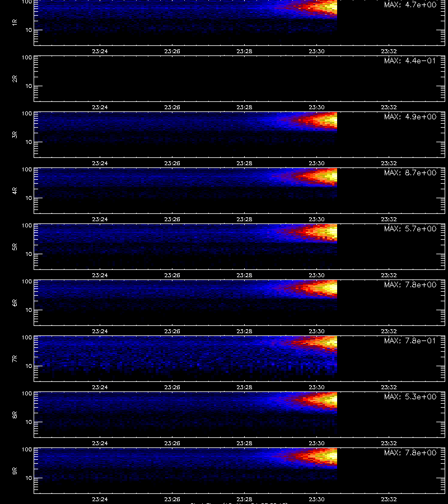Click the 23:26 tick label below panel 5R

[172, 275]
